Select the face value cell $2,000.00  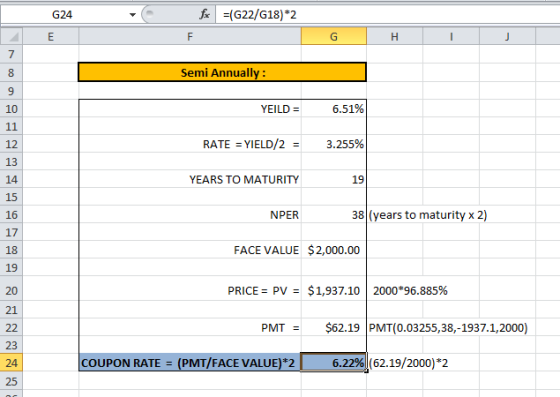tap(334, 250)
